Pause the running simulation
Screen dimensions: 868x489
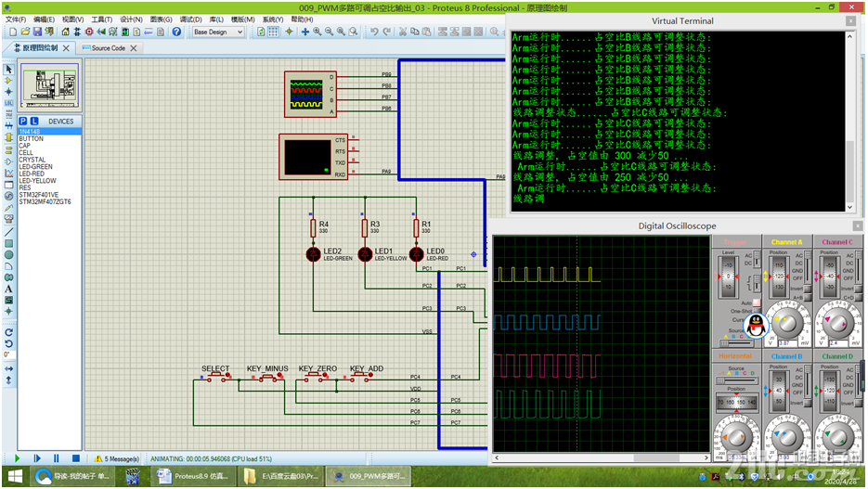pyautogui.click(x=57, y=458)
